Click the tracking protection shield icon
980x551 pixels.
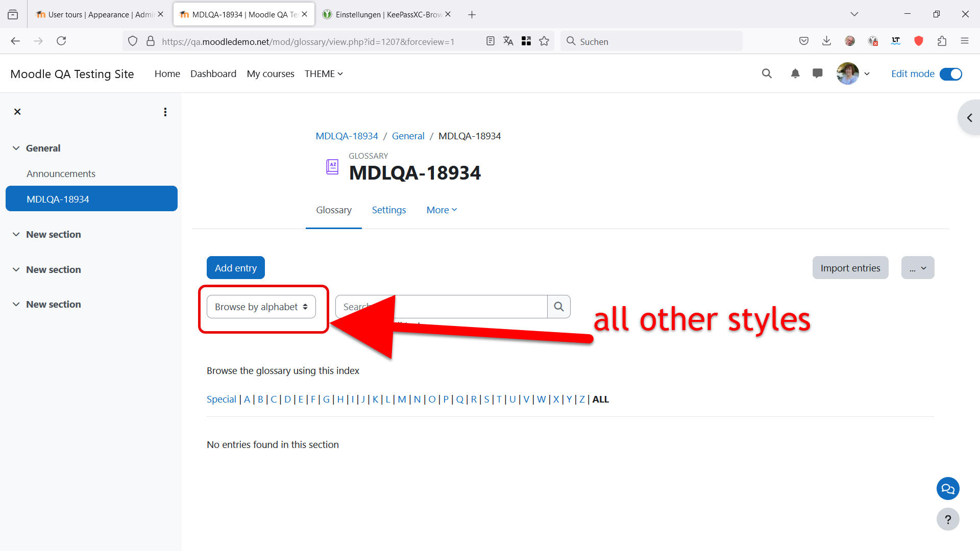click(x=133, y=41)
